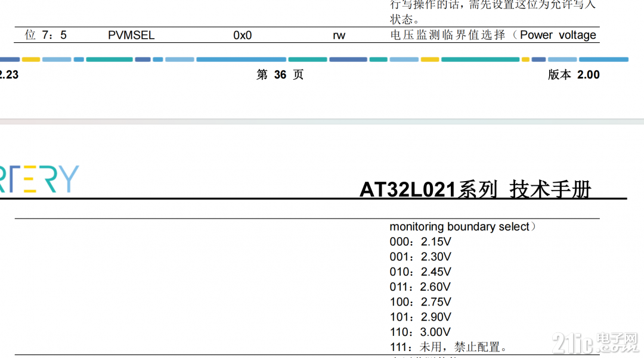Click the '电压监测临界值选择' description text
Image resolution: width=644 pixels, height=358 pixels.
click(x=448, y=35)
